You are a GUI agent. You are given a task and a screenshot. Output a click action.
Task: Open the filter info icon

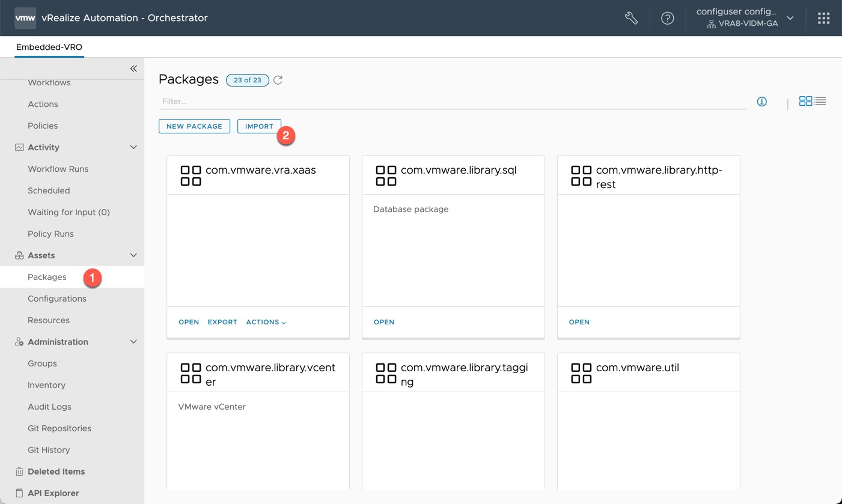(x=761, y=102)
